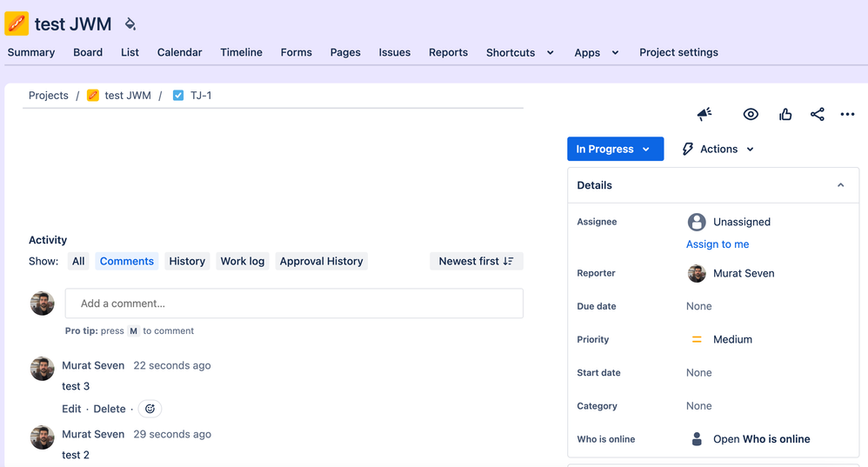Click the Reporter name Murat Seven
Image resolution: width=868 pixels, height=467 pixels.
(x=744, y=273)
